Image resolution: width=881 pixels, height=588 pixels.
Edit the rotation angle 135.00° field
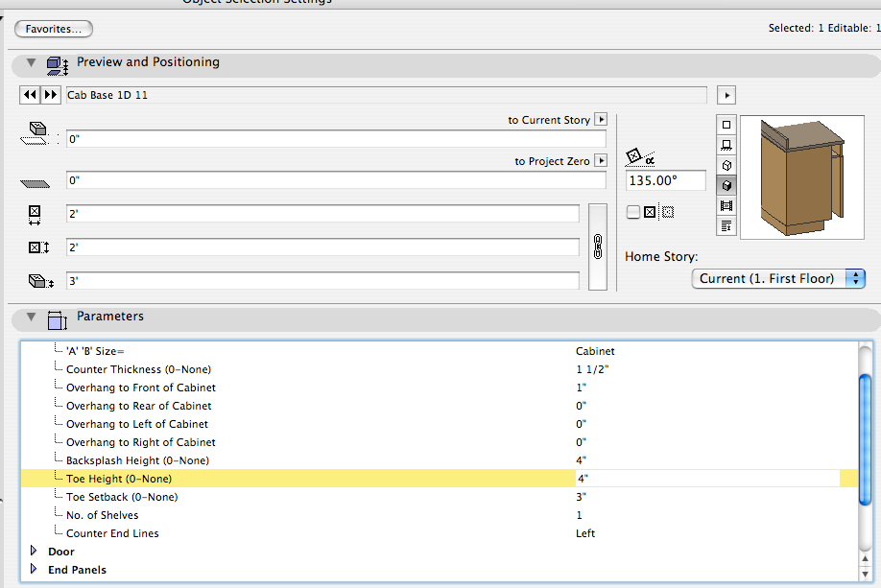666,181
